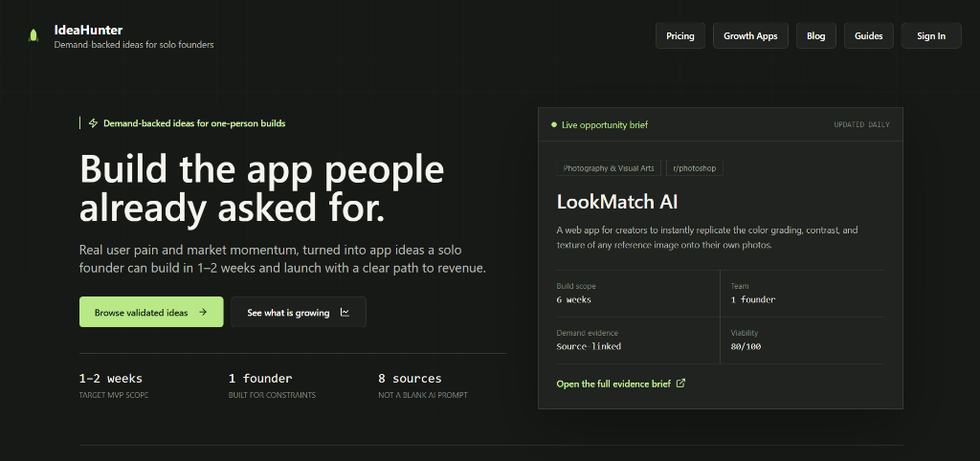Click the 8 sources stat
Screen dimensions: 980x461
pos(410,379)
